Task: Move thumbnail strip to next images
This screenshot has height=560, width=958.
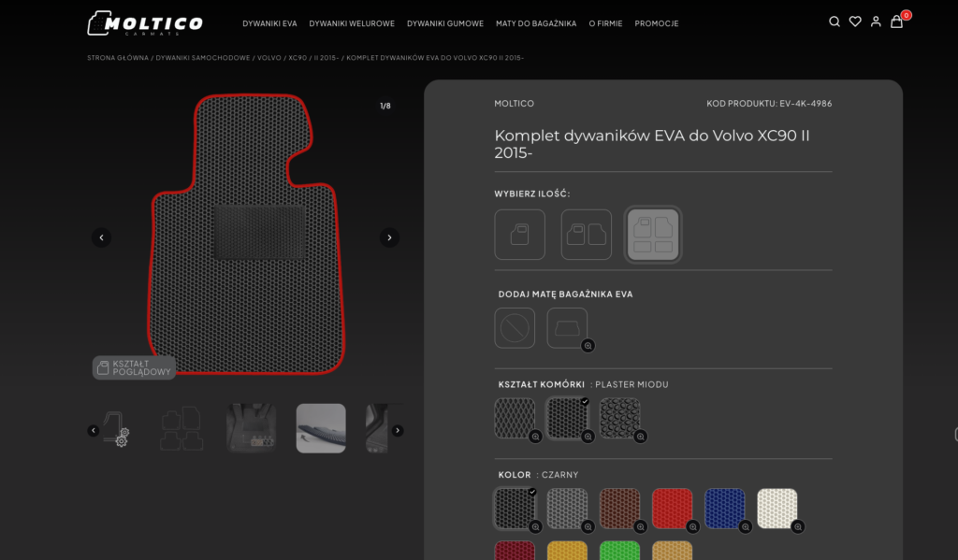Action: 397,431
